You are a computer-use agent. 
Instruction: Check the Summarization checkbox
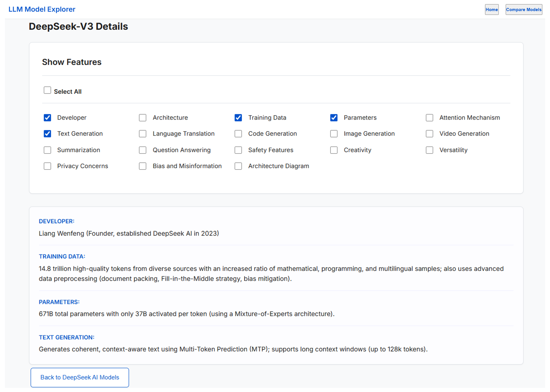47,150
